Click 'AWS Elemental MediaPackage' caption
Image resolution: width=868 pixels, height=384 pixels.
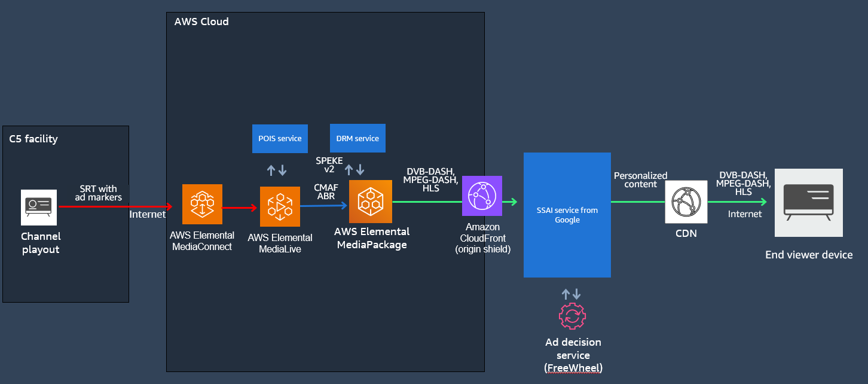372,238
